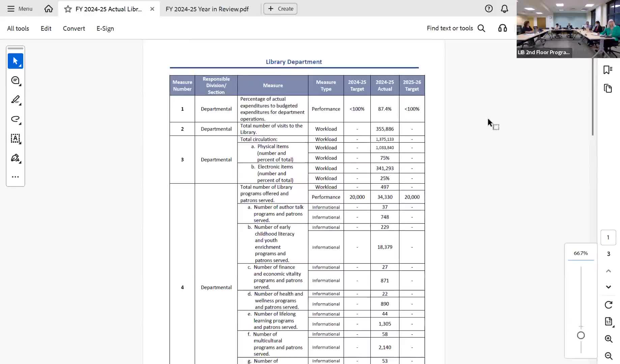Click the Measure Number column header
The image size is (620, 364).
(x=182, y=86)
